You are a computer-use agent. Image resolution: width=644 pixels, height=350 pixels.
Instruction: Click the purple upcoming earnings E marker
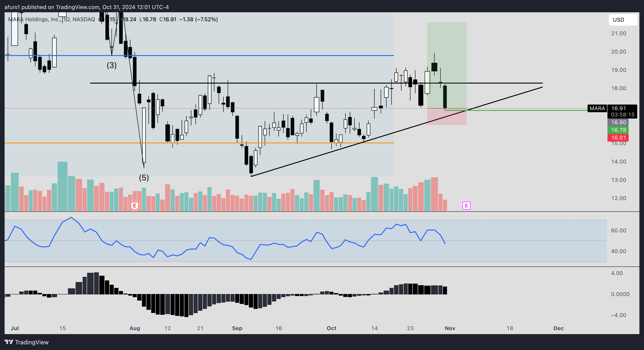(466, 206)
